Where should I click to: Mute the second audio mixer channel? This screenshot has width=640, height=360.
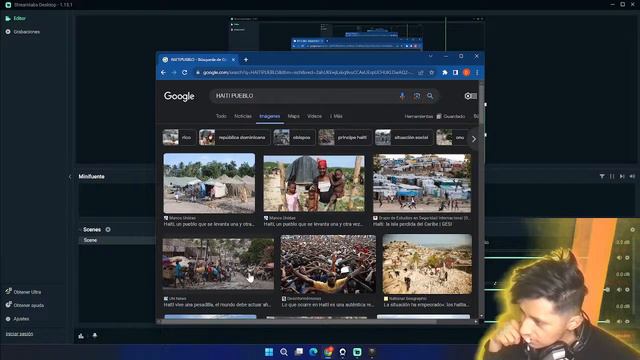620,290
